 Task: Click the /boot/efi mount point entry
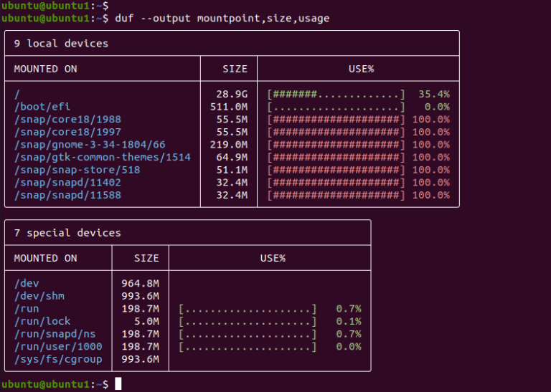click(x=39, y=107)
